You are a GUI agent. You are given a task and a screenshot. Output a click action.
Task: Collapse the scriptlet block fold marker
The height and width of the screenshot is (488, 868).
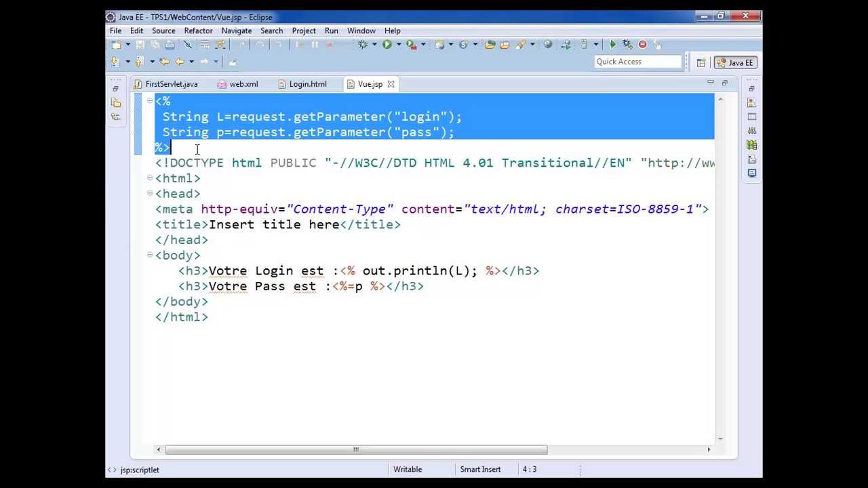click(150, 101)
